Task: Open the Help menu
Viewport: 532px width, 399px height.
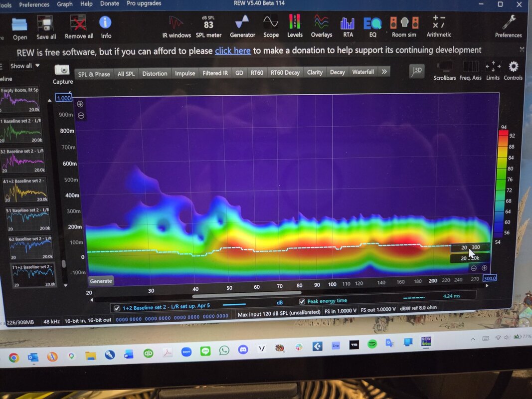Action: 86,3
